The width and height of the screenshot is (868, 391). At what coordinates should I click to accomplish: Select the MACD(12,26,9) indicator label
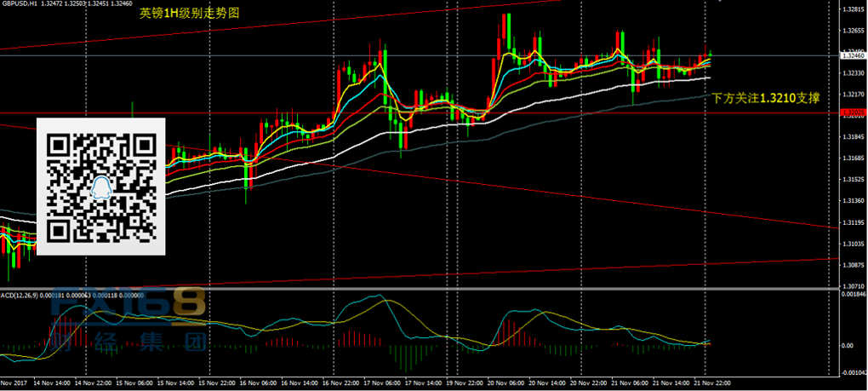[20, 295]
